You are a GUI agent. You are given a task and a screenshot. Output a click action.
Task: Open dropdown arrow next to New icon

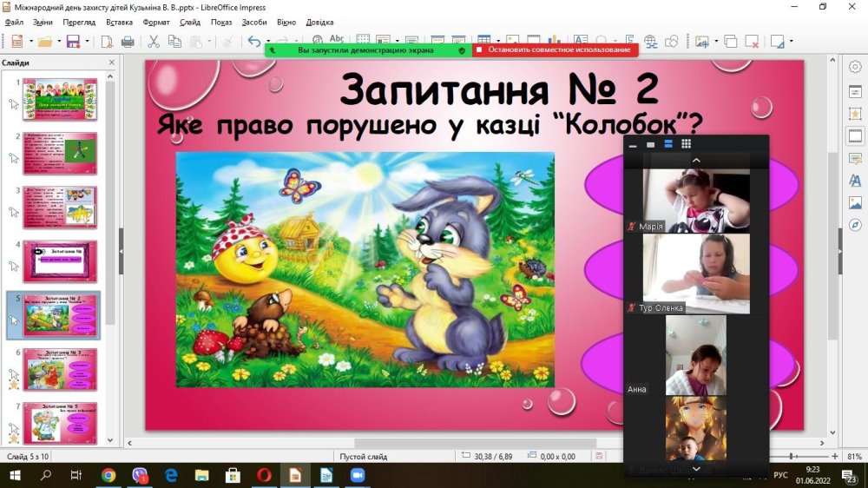[x=31, y=42]
